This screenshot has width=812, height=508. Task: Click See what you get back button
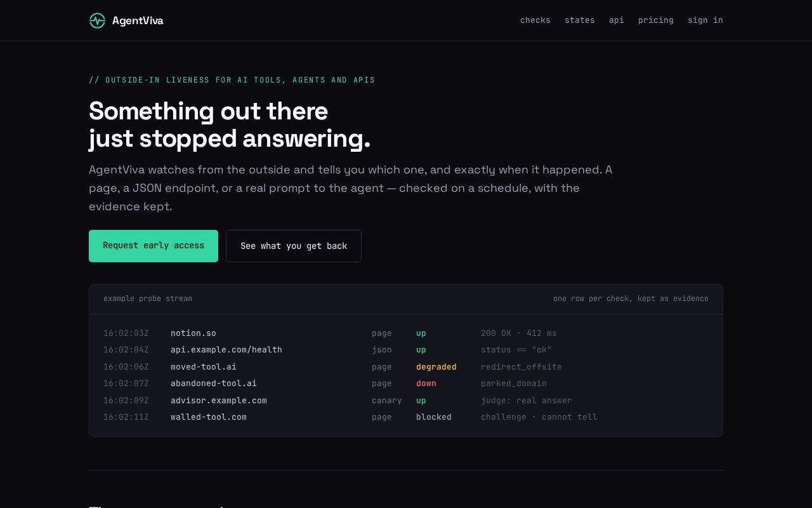[x=294, y=246]
